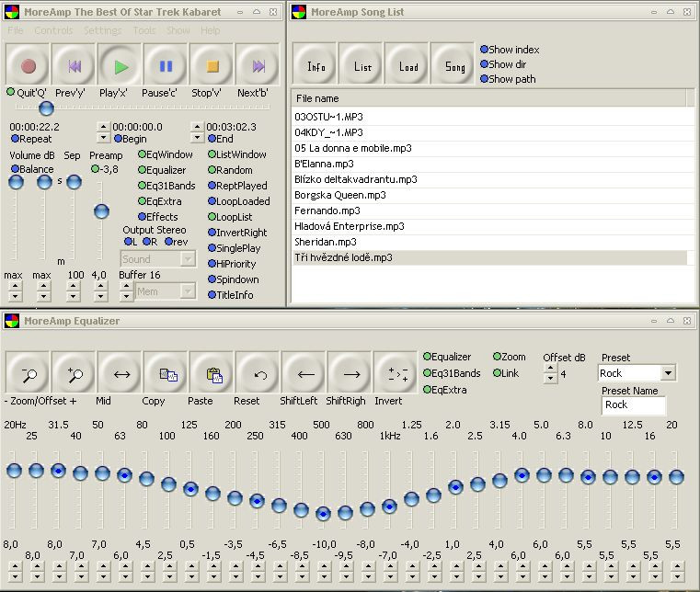Image resolution: width=700 pixels, height=592 pixels.
Task: Click the File name column header
Action: point(489,98)
